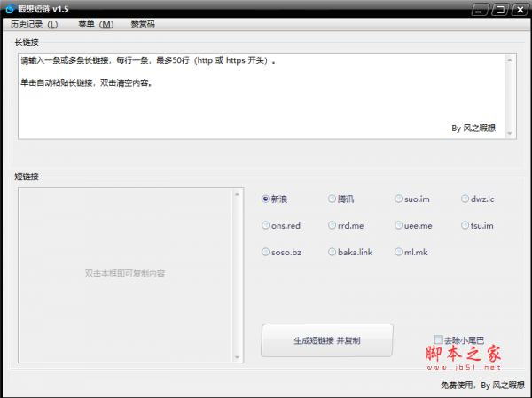Screen dimensions: 532x398
Task: Click the 生成短链接 并复制 button
Action: [x=327, y=340]
